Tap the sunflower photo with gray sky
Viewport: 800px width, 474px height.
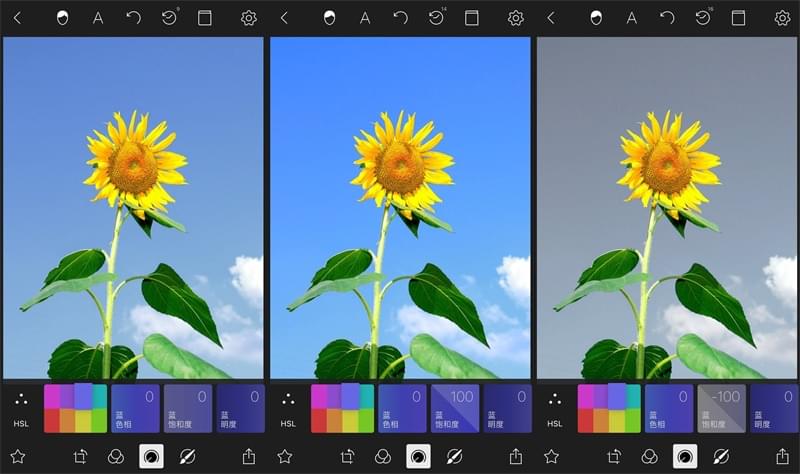tap(667, 208)
